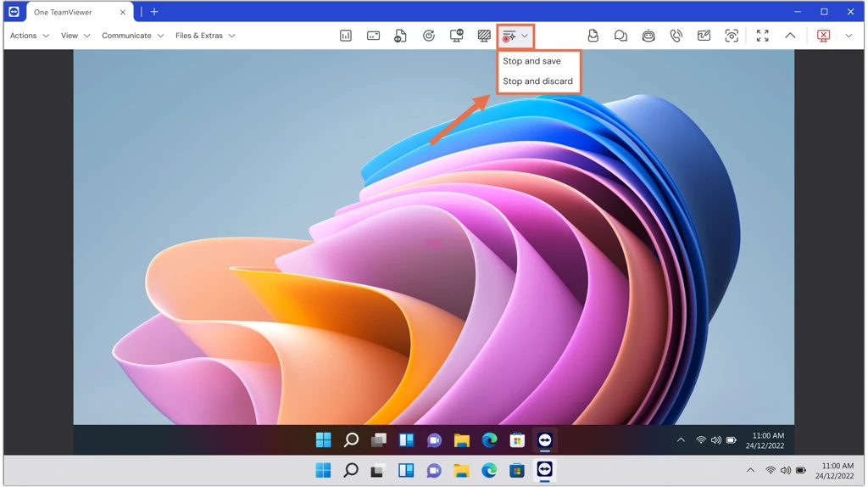Viewport: 868px width, 487px height.
Task: Open the whiteboard annotation pencil icon
Action: (x=704, y=36)
